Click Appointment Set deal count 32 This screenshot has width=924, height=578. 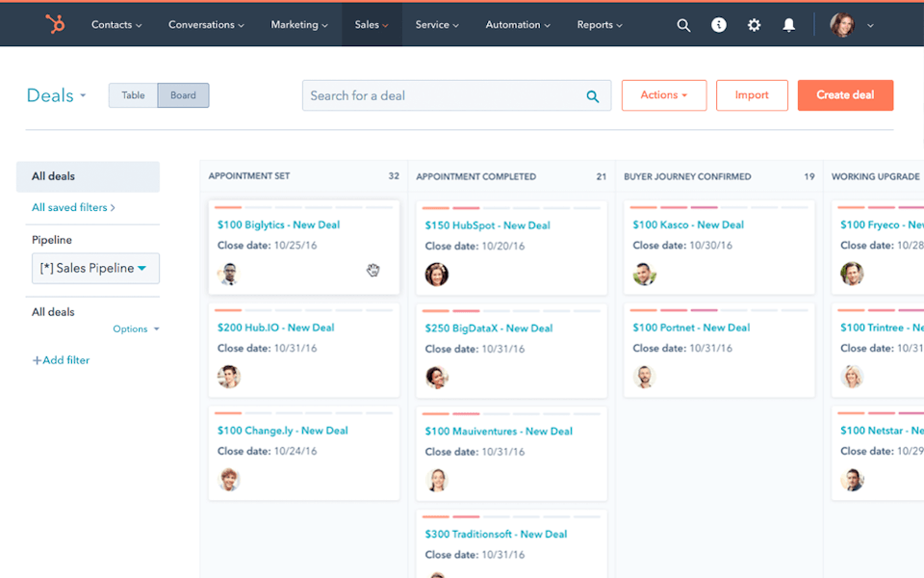tap(394, 175)
